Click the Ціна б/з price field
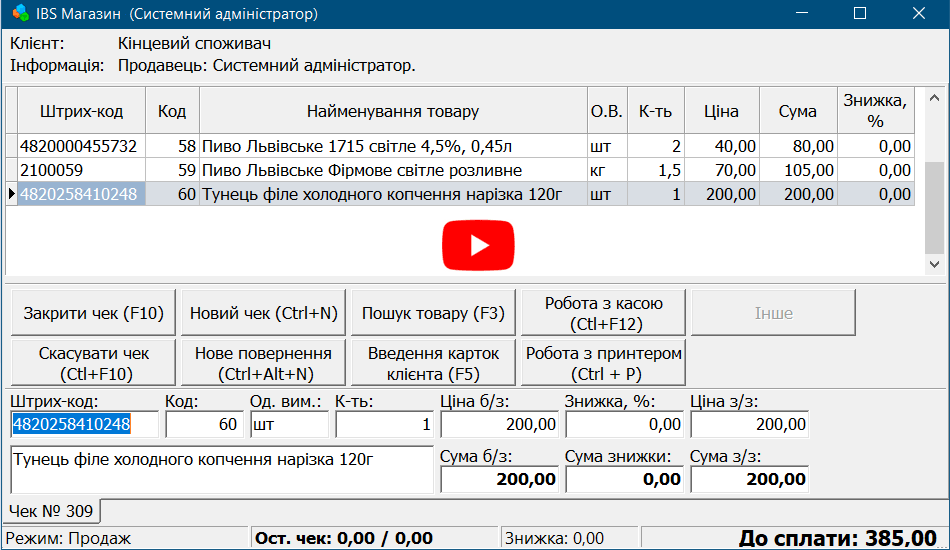Image resolution: width=950 pixels, height=550 pixels. pos(499,424)
